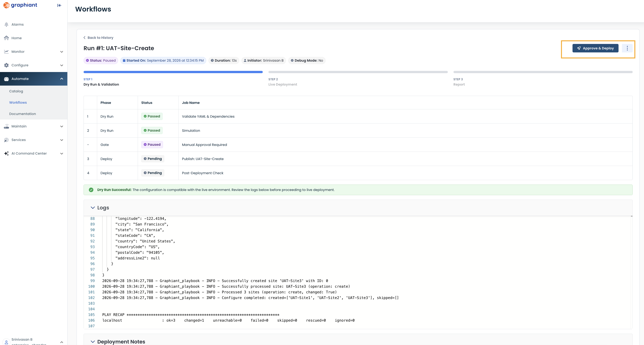Select Post-Deployment Check job name
This screenshot has height=345, width=644.
[x=203, y=173]
